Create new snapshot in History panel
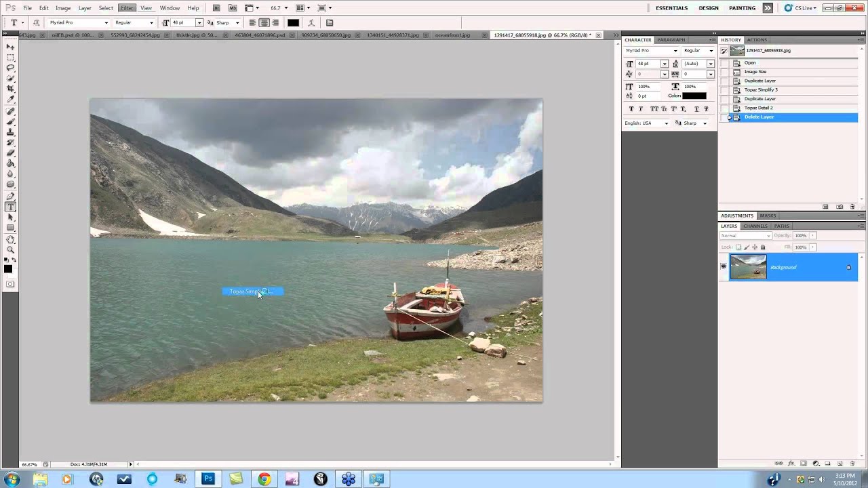Image resolution: width=868 pixels, height=488 pixels. [x=840, y=207]
